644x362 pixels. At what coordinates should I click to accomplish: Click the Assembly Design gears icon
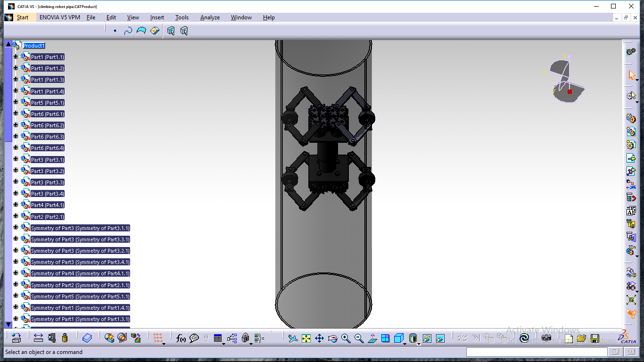tap(631, 52)
